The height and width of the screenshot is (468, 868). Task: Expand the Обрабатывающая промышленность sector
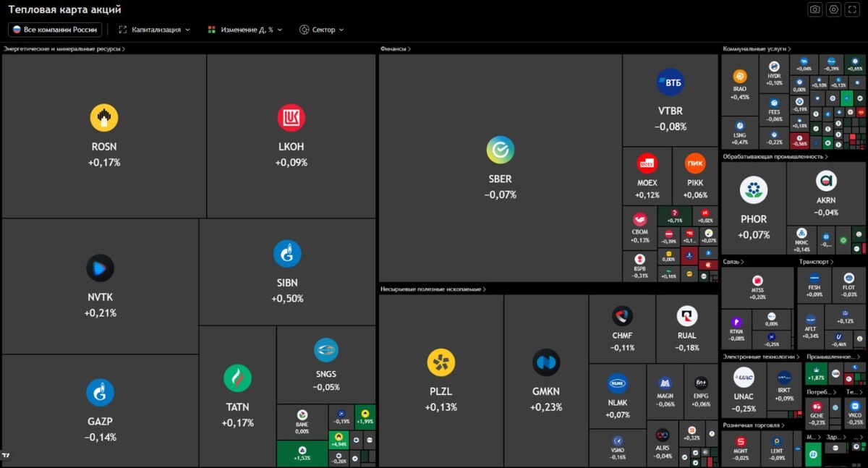click(775, 156)
